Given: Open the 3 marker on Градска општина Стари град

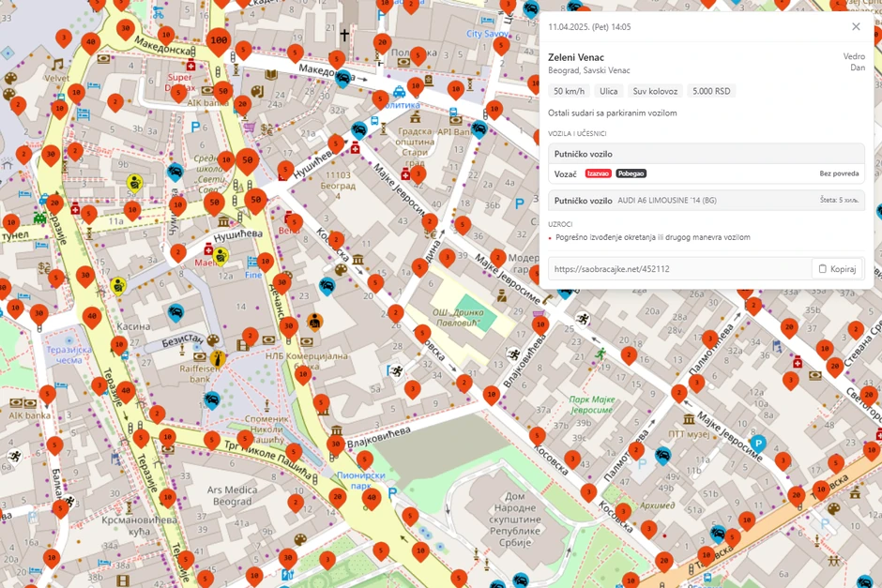Looking at the screenshot, I should 418,174.
